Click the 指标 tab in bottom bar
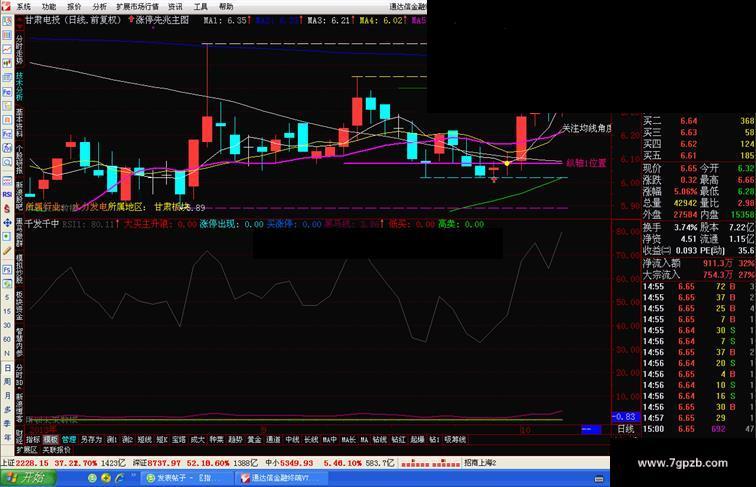The image size is (756, 487). 33,440
